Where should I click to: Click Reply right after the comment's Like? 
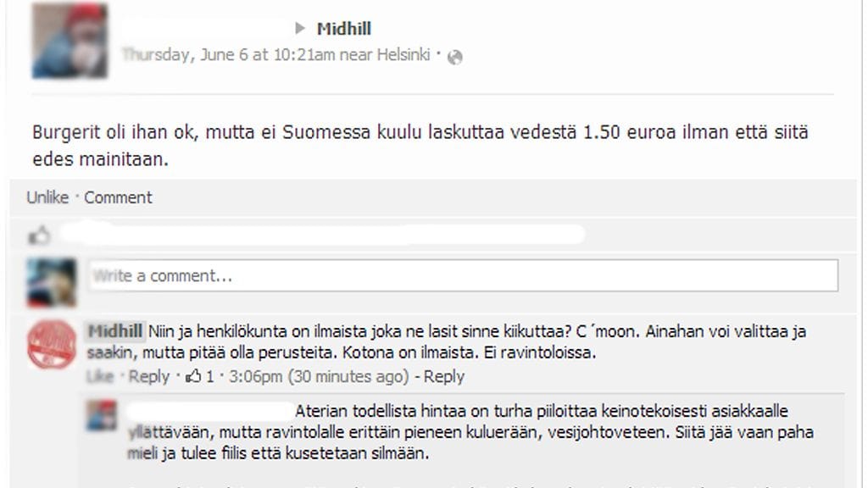pos(147,376)
